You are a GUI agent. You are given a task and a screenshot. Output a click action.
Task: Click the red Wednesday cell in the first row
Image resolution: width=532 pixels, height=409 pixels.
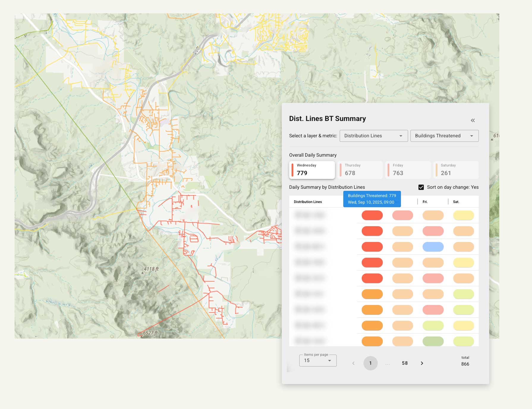(372, 215)
